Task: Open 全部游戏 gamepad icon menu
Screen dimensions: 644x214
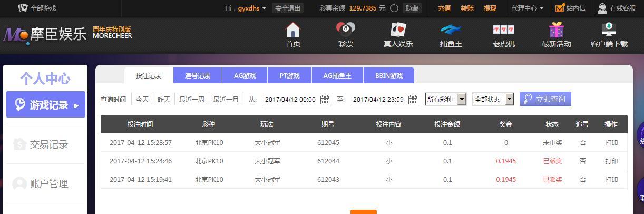Action: point(23,8)
